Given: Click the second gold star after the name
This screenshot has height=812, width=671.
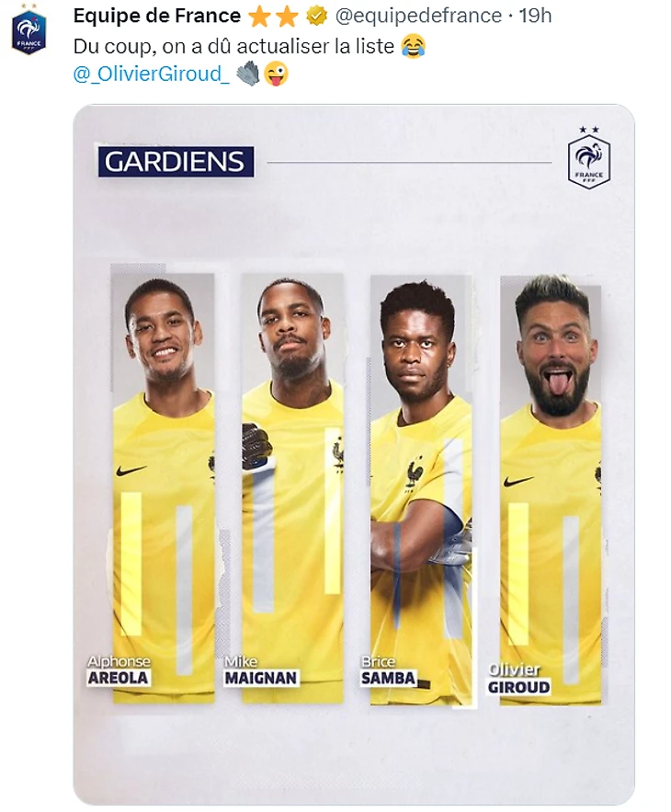Looking at the screenshot, I should pos(286,17).
